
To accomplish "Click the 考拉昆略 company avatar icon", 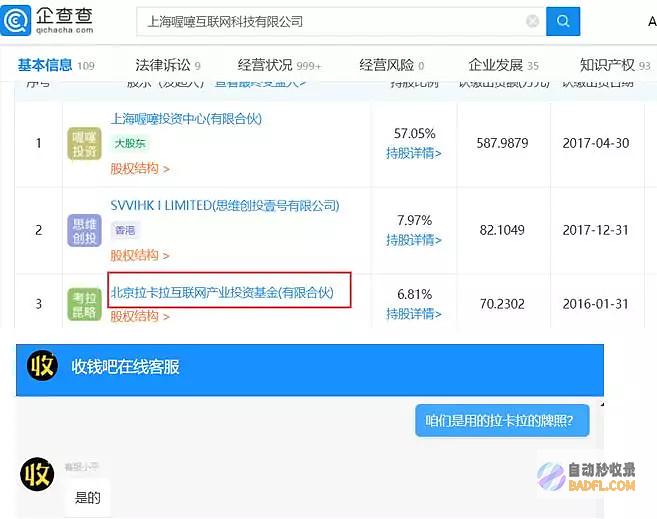I will [85, 305].
